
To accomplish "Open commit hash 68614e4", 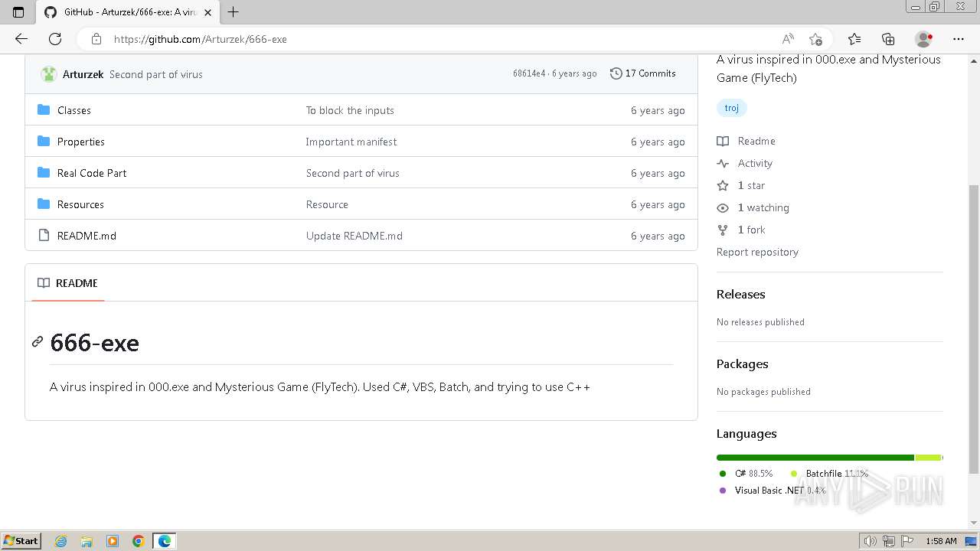I will (x=529, y=73).
